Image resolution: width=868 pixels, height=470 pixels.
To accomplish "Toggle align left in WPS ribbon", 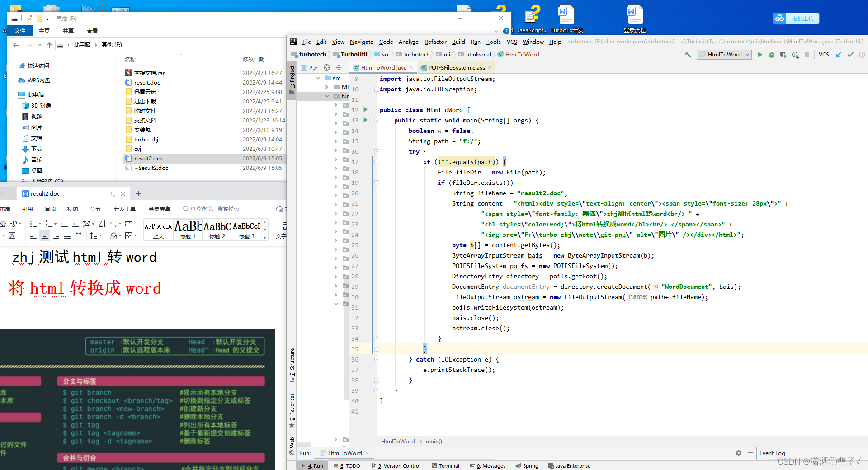I will coord(33,235).
